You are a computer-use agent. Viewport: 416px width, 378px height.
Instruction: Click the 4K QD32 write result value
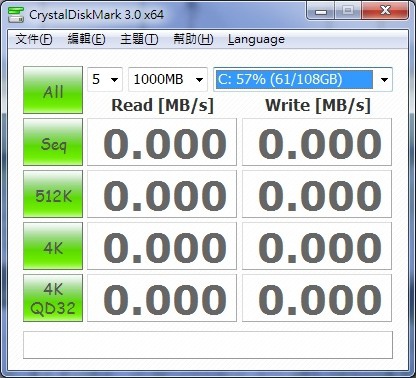[x=317, y=298]
